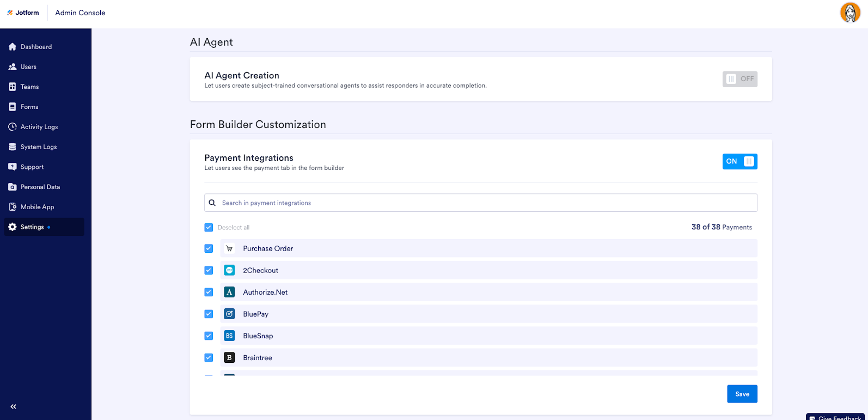Click the Give Feedback button
Screen dimensions: 868x420
pos(836,417)
